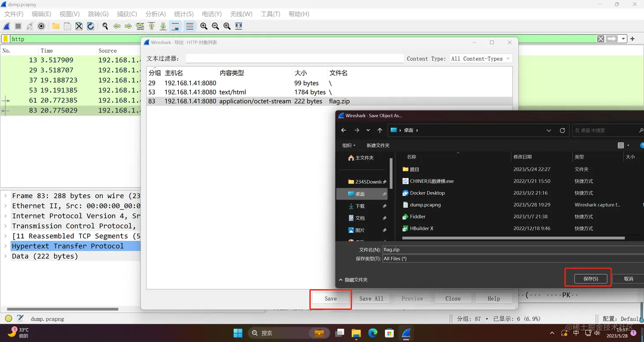Open find packet magnifier tool
644x342 pixels.
105,26
